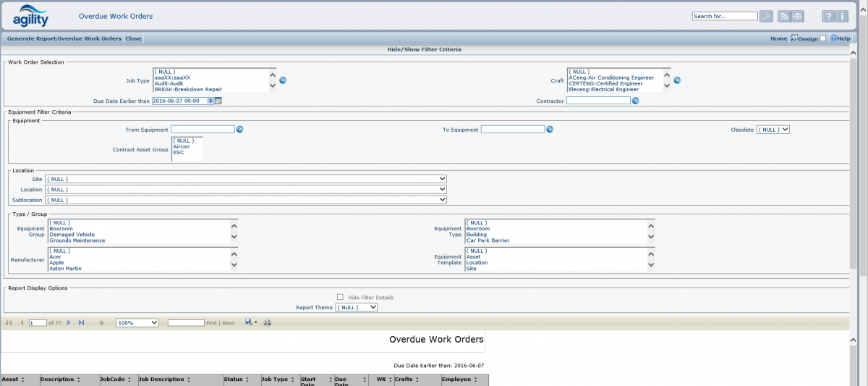Click Hide/Show Filter Criteria bar
Viewport: 868px width, 386px height.
(425, 50)
